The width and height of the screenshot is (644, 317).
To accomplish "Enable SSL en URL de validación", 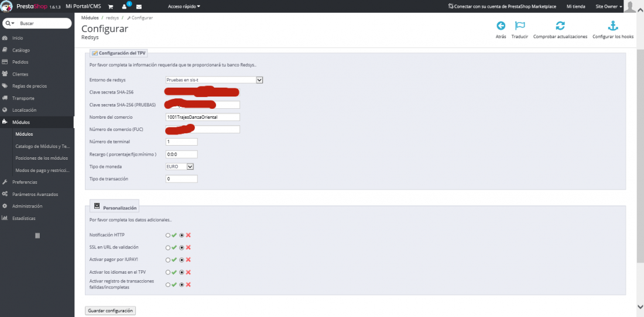I will tap(167, 248).
